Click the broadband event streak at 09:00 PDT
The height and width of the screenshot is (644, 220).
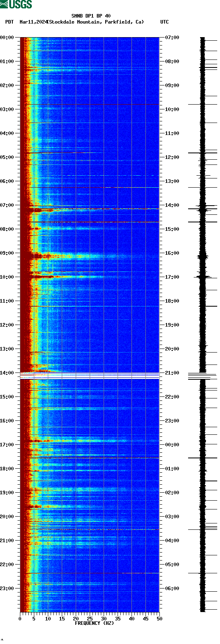[90, 256]
